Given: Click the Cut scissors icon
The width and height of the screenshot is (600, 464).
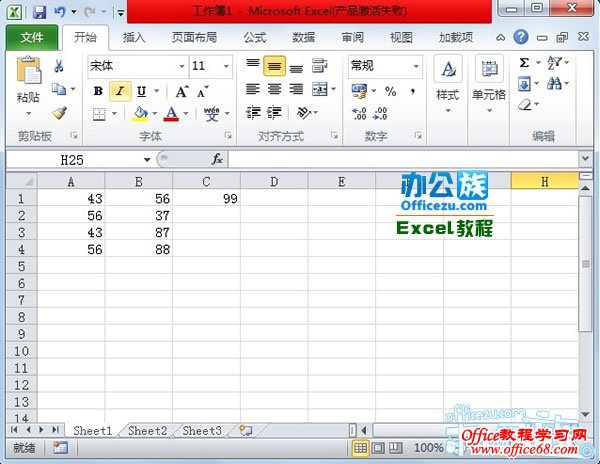Looking at the screenshot, I should (59, 66).
